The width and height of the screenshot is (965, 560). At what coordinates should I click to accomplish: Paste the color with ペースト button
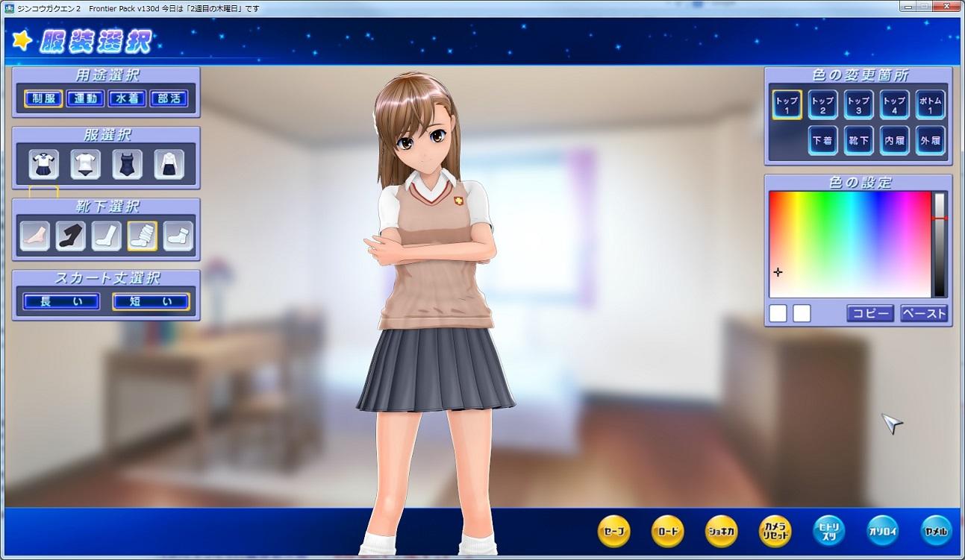[924, 313]
